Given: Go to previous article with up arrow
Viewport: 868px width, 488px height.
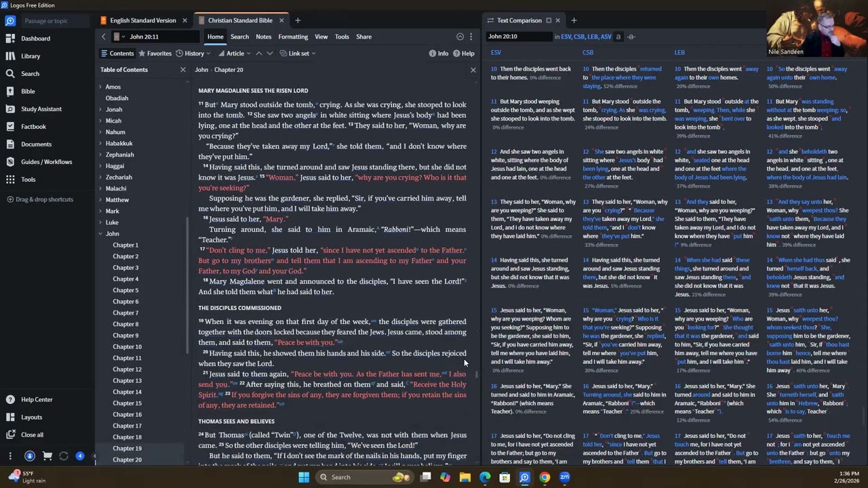Looking at the screenshot, I should (258, 54).
